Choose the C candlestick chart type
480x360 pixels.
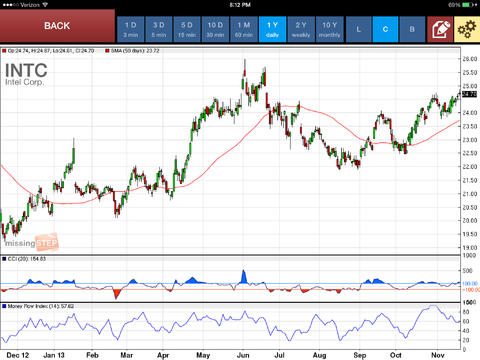pyautogui.click(x=385, y=29)
